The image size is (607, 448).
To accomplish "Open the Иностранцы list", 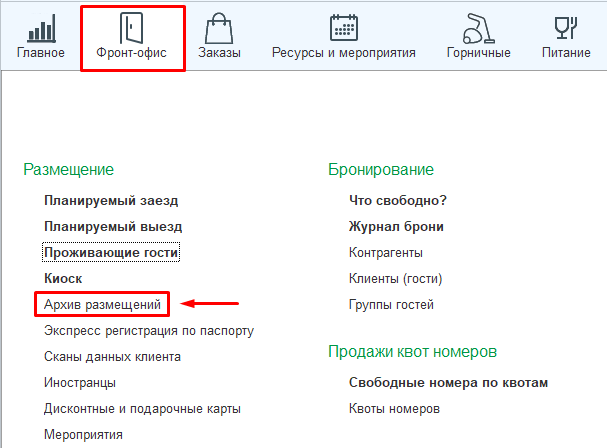I will point(80,383).
